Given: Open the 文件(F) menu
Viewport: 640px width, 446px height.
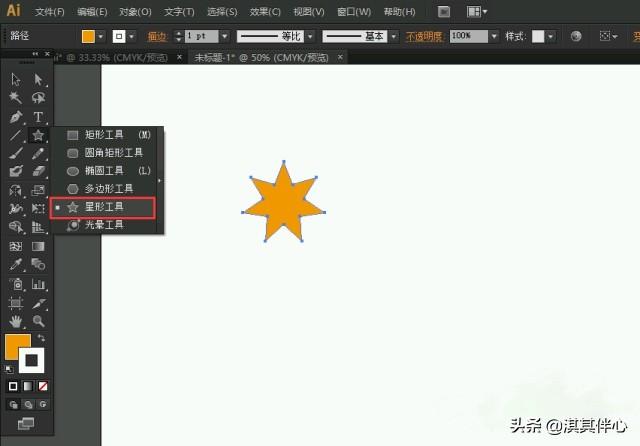Looking at the screenshot, I should [49, 12].
